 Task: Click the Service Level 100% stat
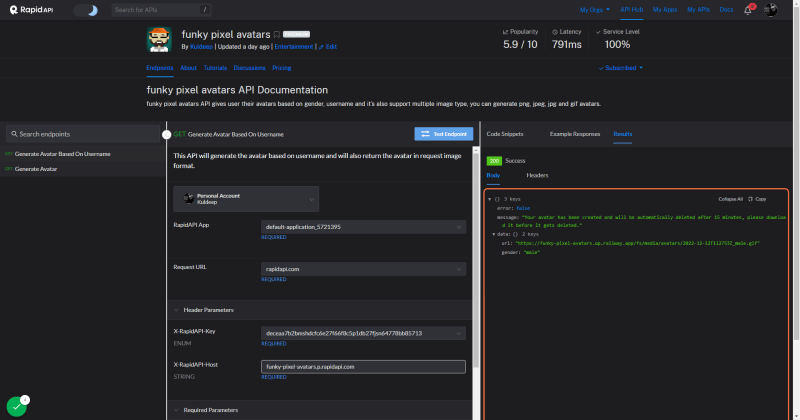tap(617, 39)
